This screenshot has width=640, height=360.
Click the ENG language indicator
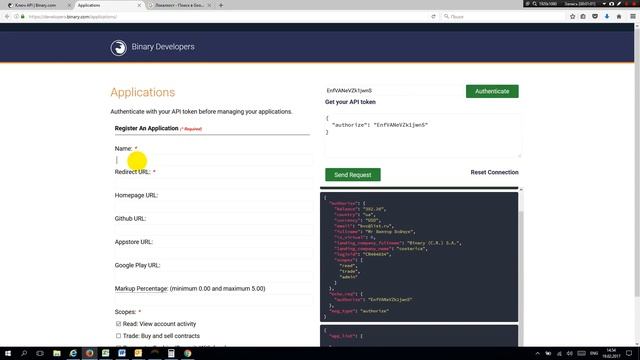tap(594, 353)
